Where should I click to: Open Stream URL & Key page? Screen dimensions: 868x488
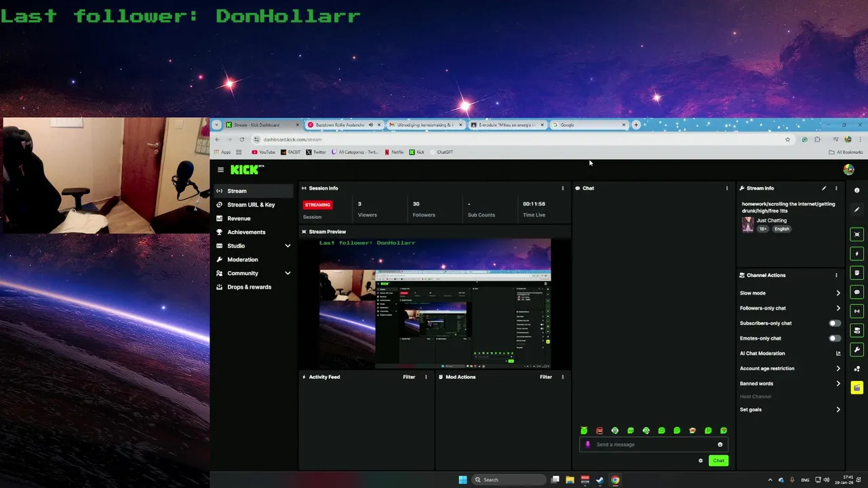click(x=254, y=205)
